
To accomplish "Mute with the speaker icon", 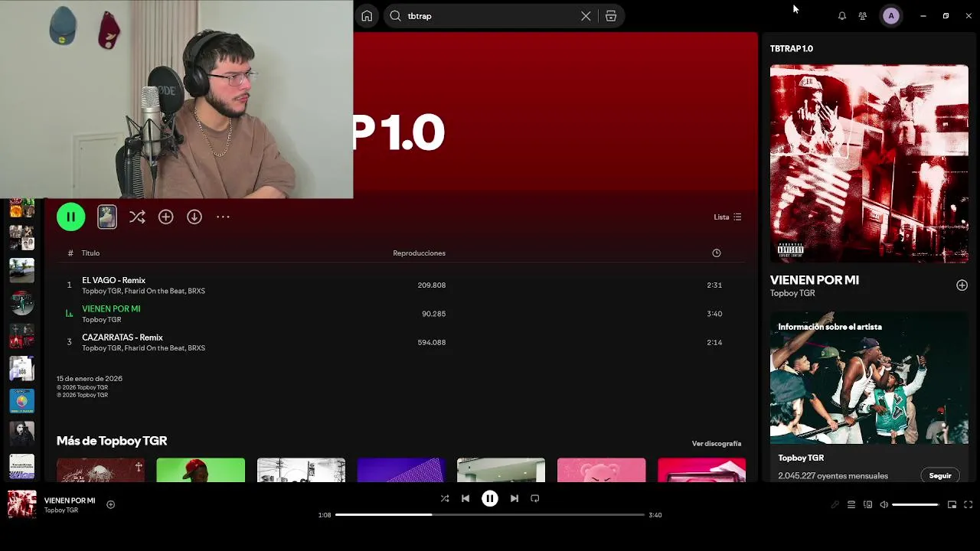I will 884,505.
